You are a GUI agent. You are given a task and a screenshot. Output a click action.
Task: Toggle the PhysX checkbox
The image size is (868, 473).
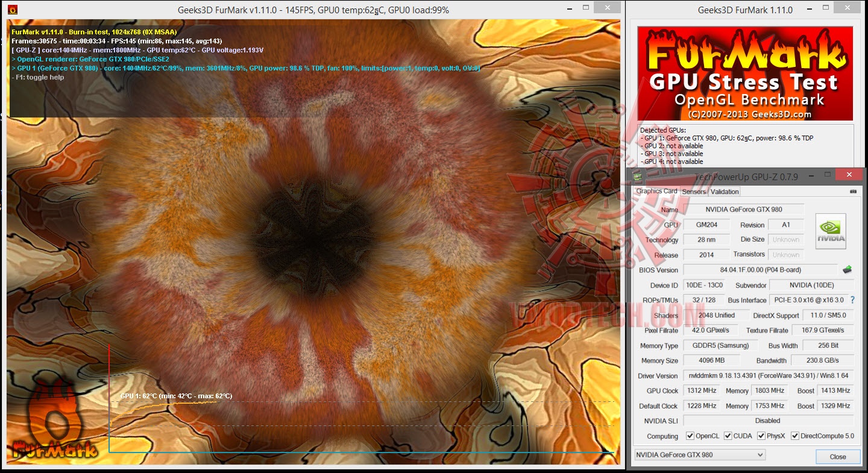761,436
